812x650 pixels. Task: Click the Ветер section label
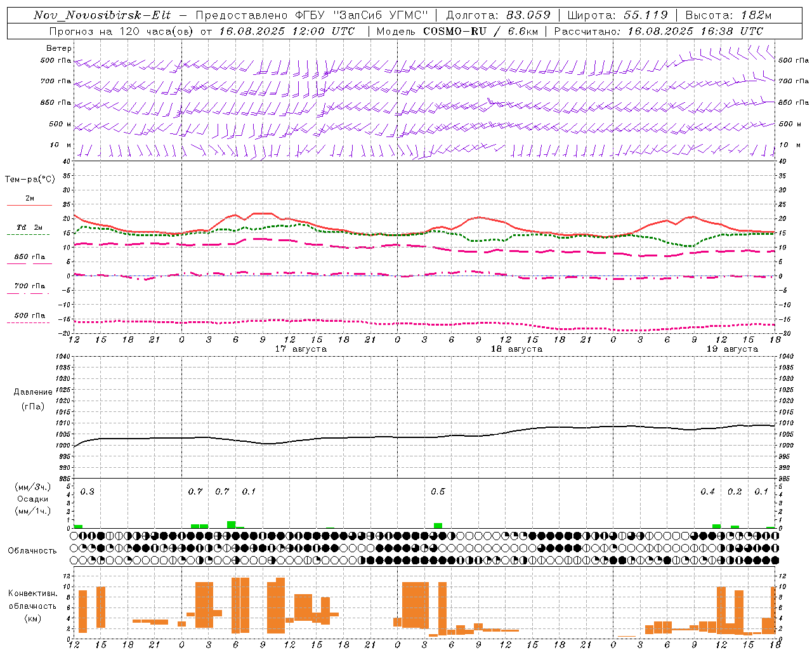(59, 48)
